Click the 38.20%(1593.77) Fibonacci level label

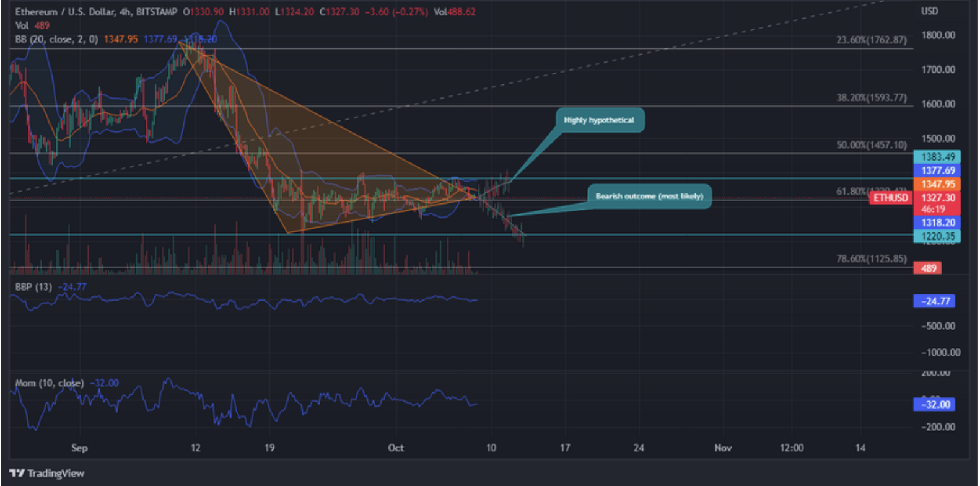[872, 98]
